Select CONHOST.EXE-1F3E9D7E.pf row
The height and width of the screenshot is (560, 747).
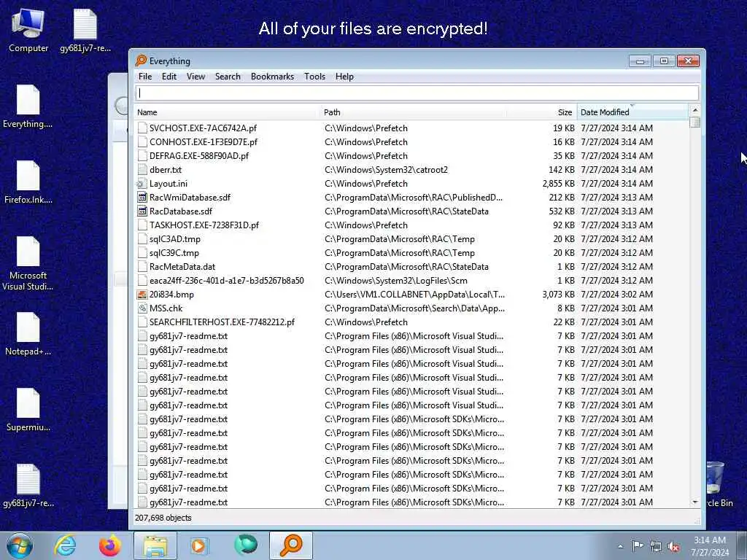pos(412,142)
